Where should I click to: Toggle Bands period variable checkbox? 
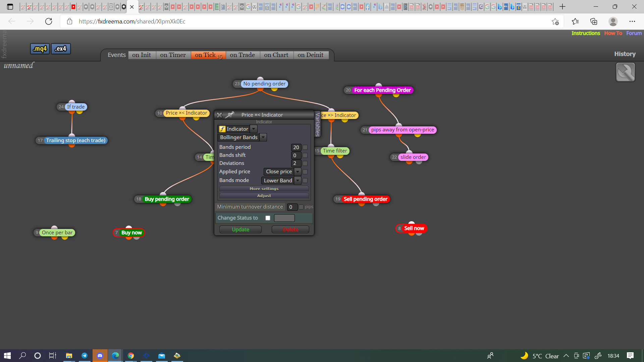(305, 147)
